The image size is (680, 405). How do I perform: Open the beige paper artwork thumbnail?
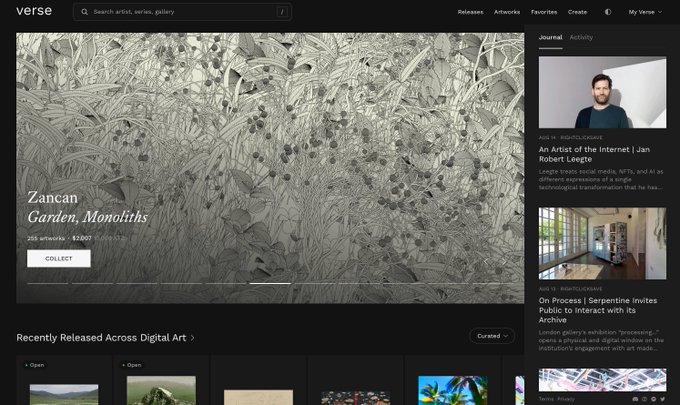258,397
